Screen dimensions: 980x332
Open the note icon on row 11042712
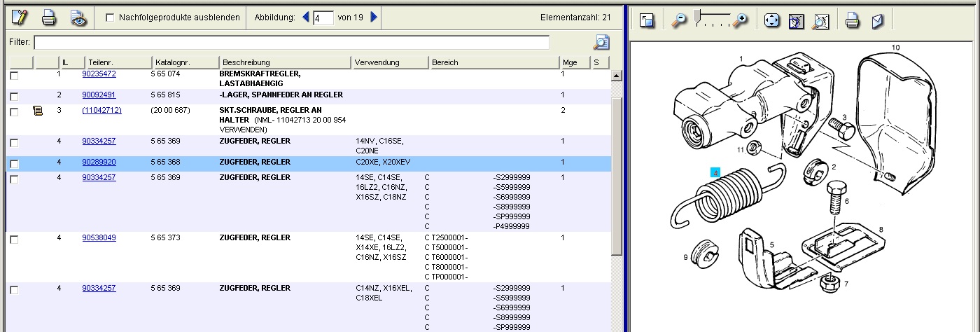pos(38,111)
